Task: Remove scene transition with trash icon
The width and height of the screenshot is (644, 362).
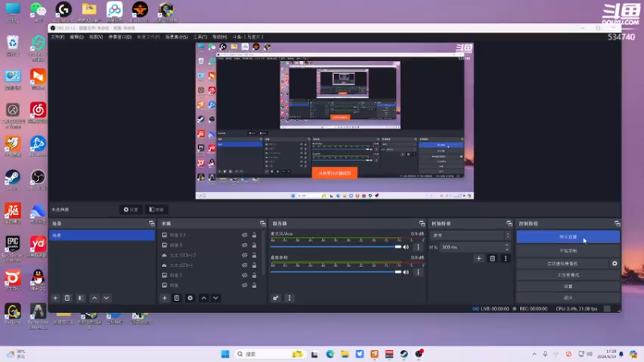Action: pyautogui.click(x=493, y=258)
